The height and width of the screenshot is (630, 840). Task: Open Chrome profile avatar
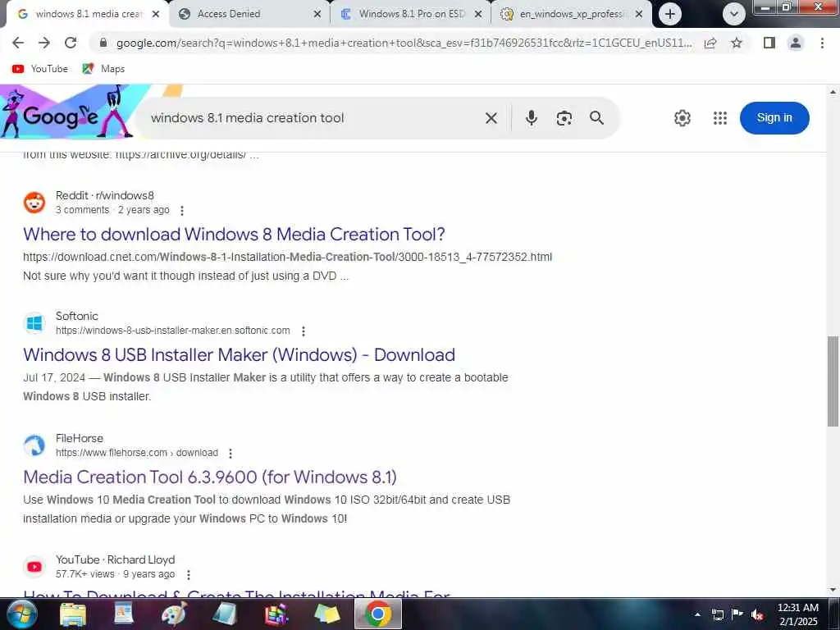[x=796, y=43]
